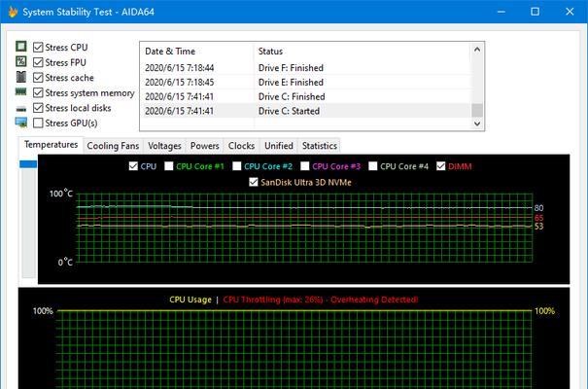This screenshot has height=389, width=588.
Task: Enable the Stress GPU(s) checkbox
Action: (x=38, y=124)
